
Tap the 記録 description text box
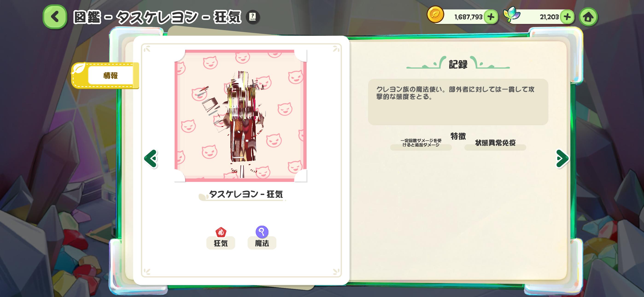pos(458,102)
